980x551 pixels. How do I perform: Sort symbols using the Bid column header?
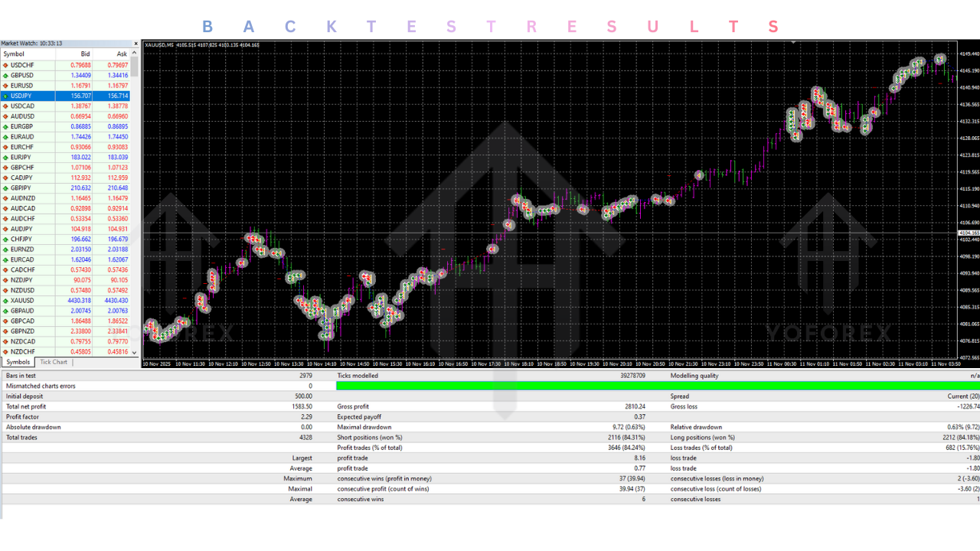pos(84,54)
